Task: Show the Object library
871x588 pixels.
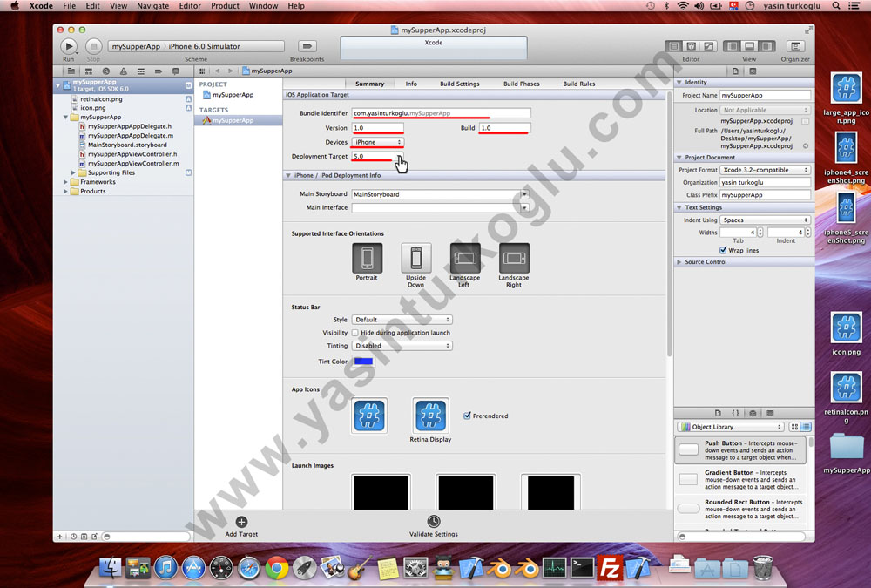Action: [x=753, y=413]
